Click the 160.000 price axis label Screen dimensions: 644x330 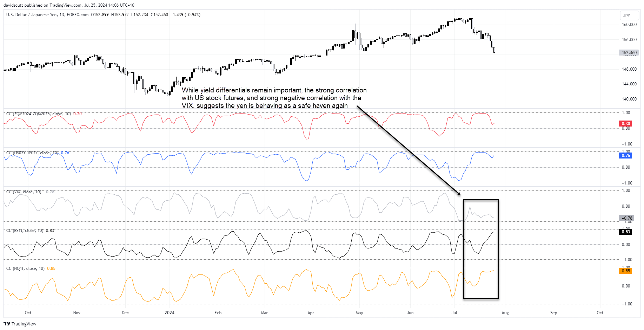coord(629,25)
